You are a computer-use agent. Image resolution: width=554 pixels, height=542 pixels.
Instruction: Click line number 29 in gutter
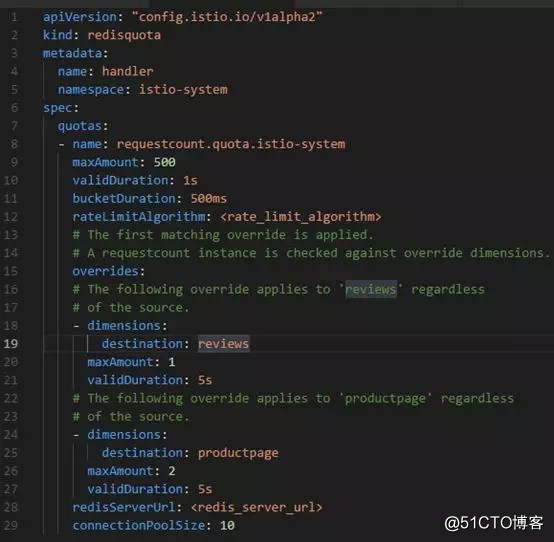[x=11, y=525]
